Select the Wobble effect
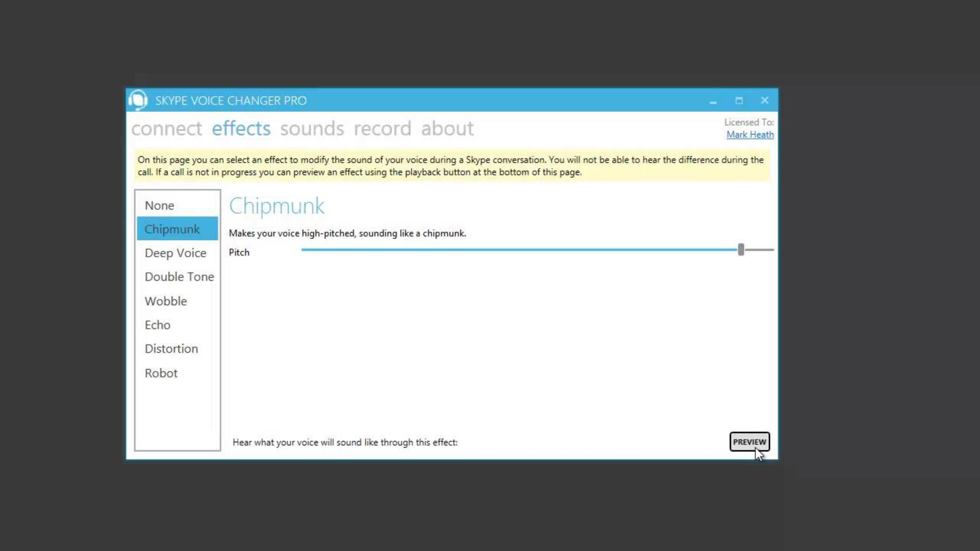Image resolution: width=980 pixels, height=551 pixels. pos(177,301)
